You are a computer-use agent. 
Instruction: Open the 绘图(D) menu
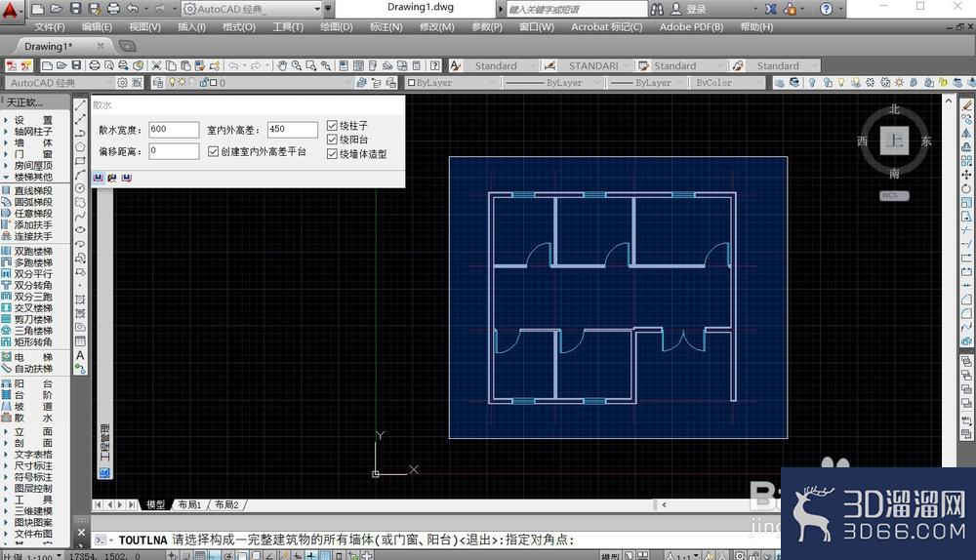tap(336, 26)
